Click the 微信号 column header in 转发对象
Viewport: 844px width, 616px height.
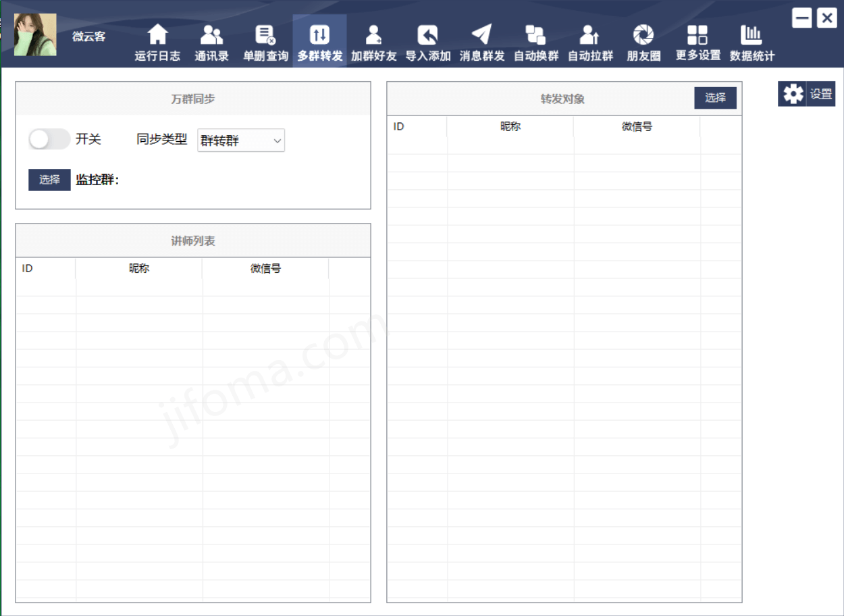pyautogui.click(x=637, y=126)
